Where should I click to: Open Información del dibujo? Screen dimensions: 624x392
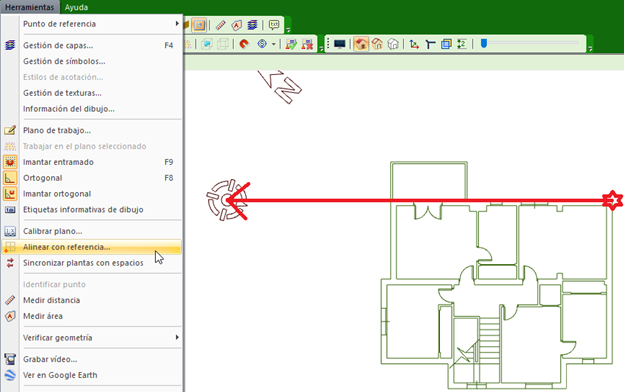pyautogui.click(x=92, y=109)
